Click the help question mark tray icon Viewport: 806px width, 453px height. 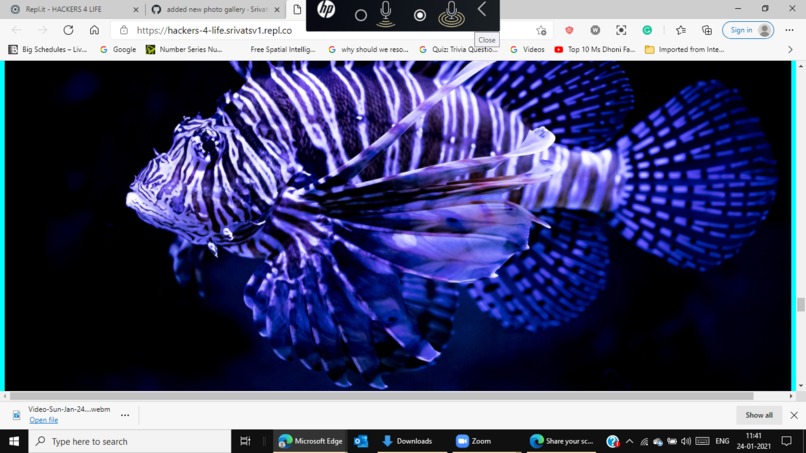point(612,441)
